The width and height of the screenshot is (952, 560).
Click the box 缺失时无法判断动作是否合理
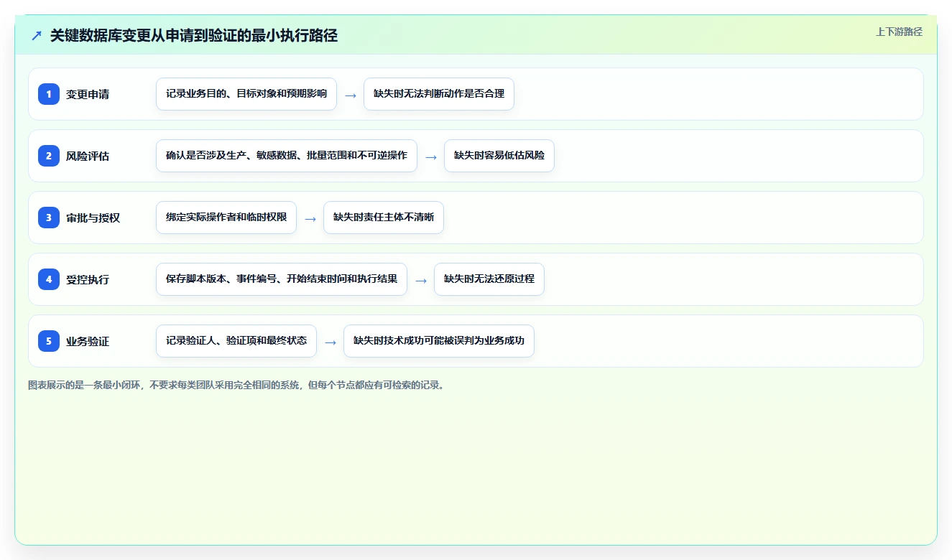(439, 94)
